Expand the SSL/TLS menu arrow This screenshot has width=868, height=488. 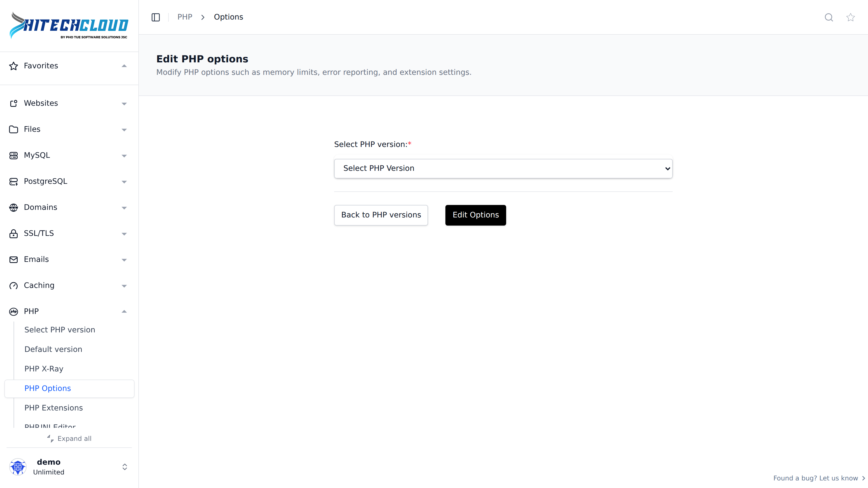pyautogui.click(x=124, y=234)
